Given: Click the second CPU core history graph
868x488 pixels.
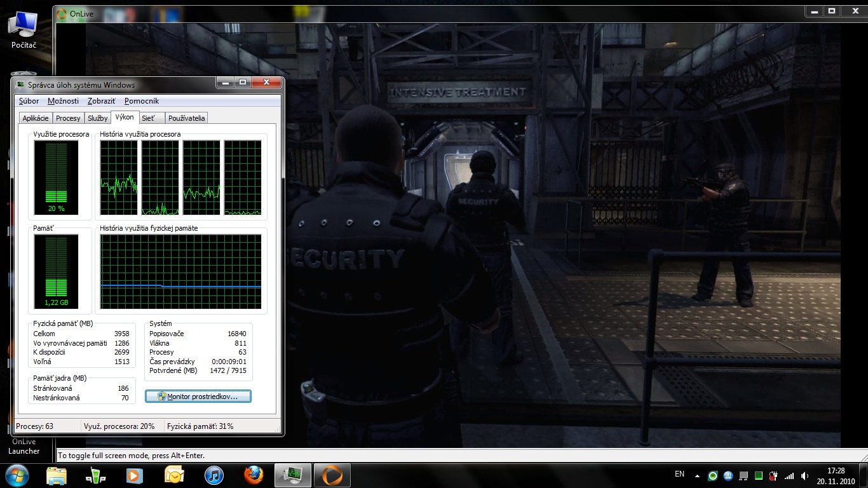Looking at the screenshot, I should tap(160, 177).
